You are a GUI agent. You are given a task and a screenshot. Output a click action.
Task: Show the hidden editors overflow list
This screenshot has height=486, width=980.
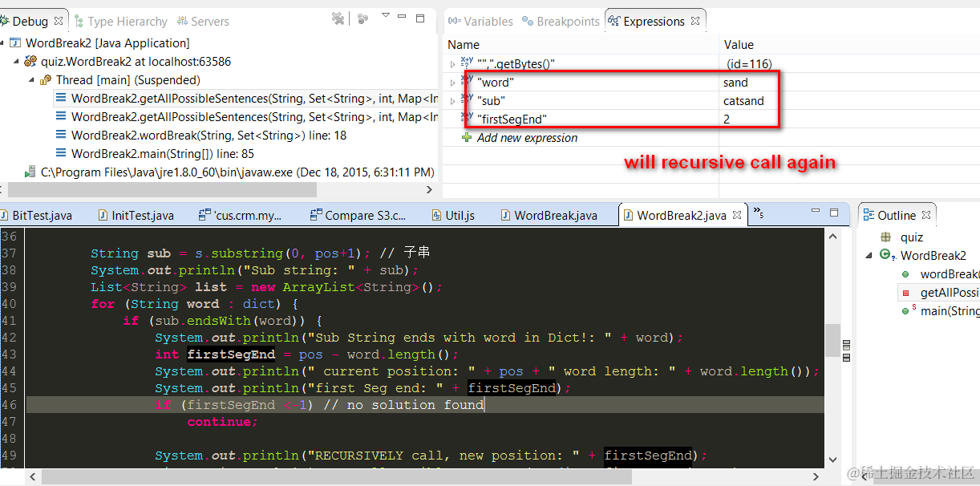758,213
